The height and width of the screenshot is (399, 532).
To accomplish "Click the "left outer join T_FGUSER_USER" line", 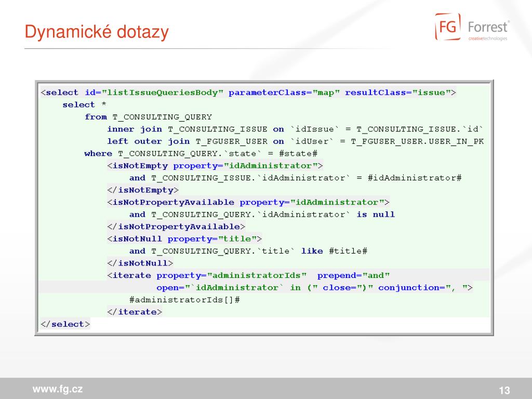I will click(x=296, y=141).
